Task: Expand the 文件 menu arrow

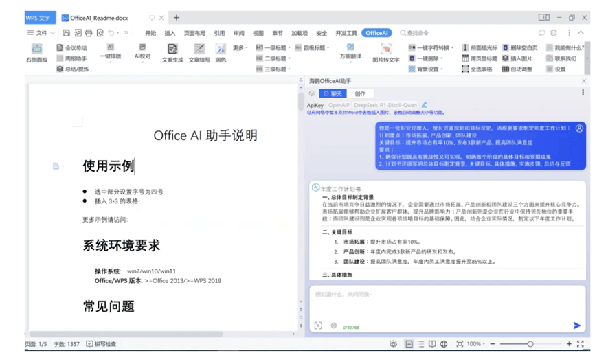Action: (x=52, y=33)
